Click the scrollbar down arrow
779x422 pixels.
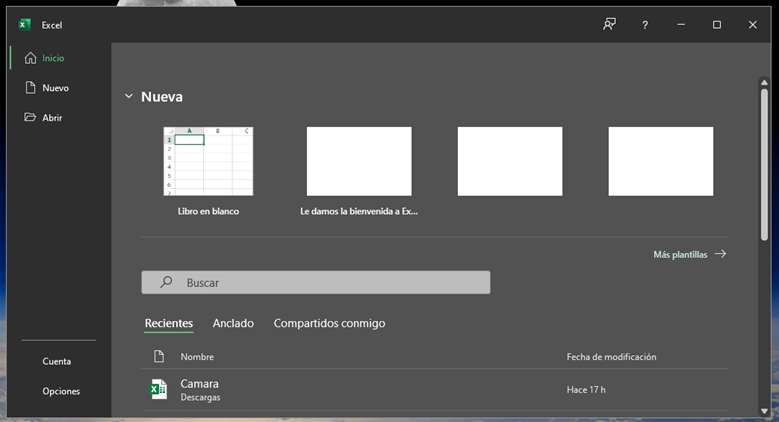pos(764,411)
